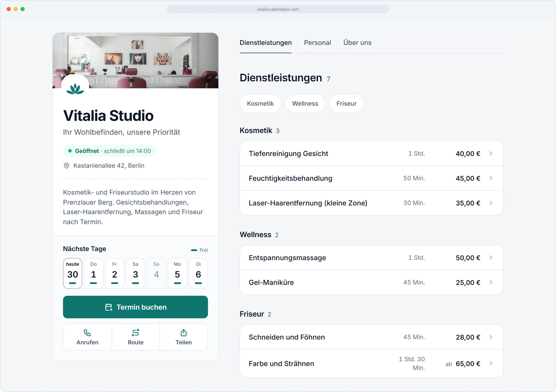Click the Teilen button

[x=183, y=337]
